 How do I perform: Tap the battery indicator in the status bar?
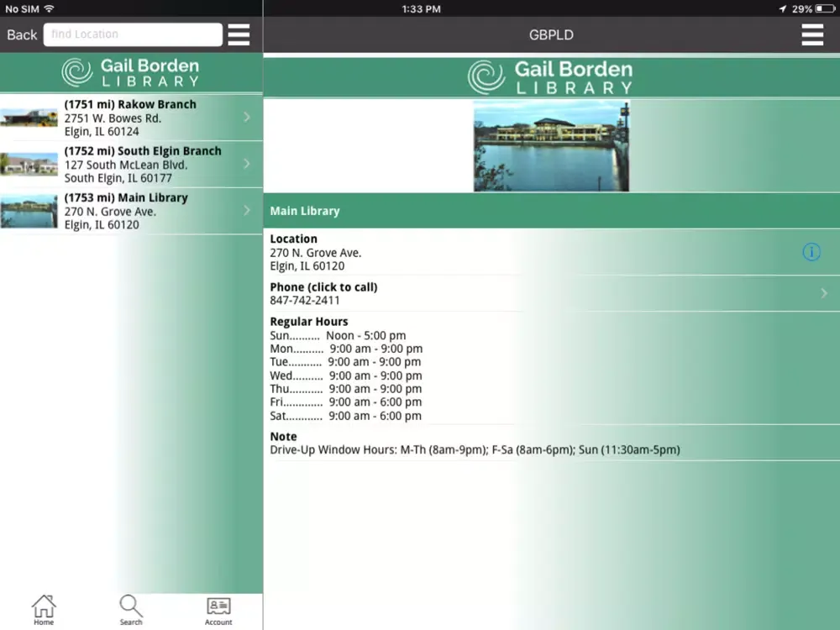(x=825, y=8)
